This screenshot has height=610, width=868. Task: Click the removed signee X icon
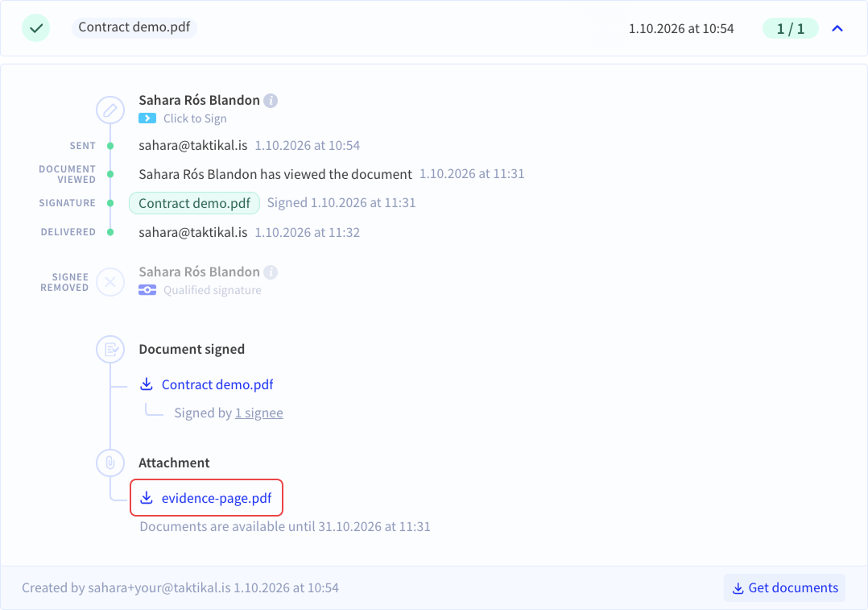point(110,282)
